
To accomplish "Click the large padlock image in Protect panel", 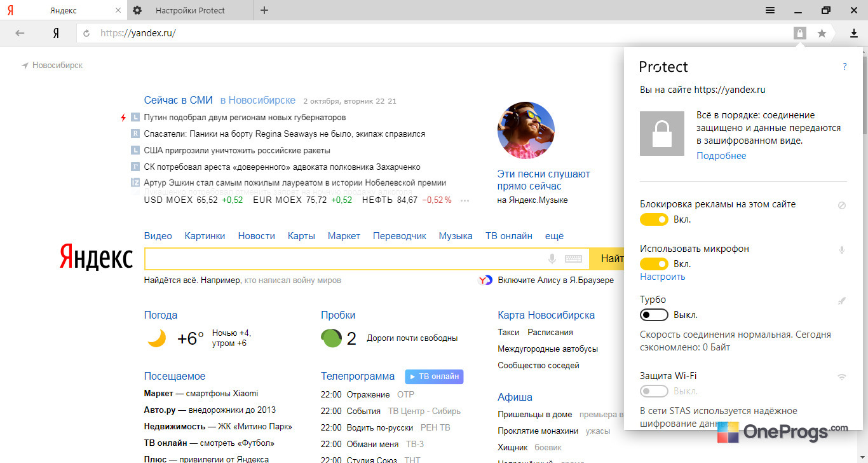I will pos(662,134).
